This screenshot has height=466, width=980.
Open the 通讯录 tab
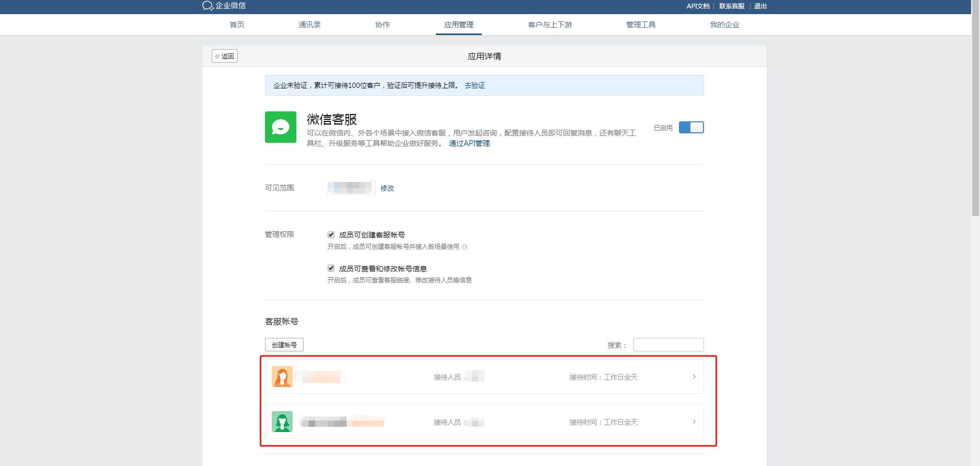(309, 25)
